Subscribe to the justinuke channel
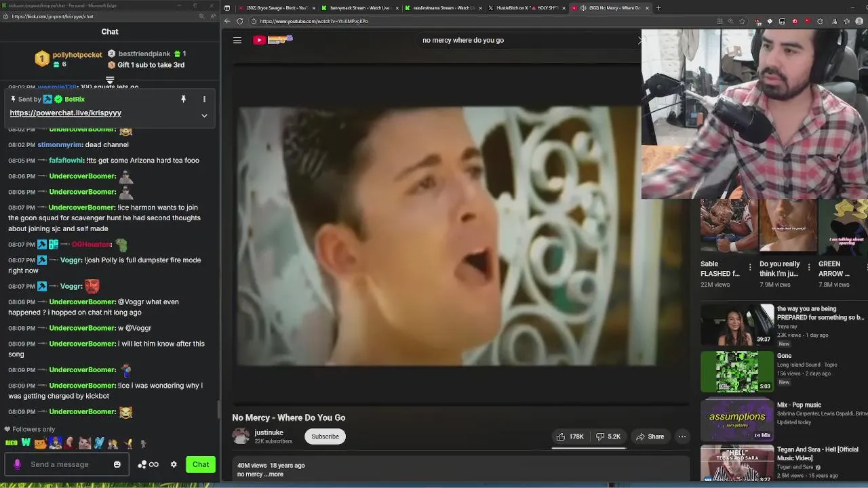The width and height of the screenshot is (868, 488). (x=325, y=436)
